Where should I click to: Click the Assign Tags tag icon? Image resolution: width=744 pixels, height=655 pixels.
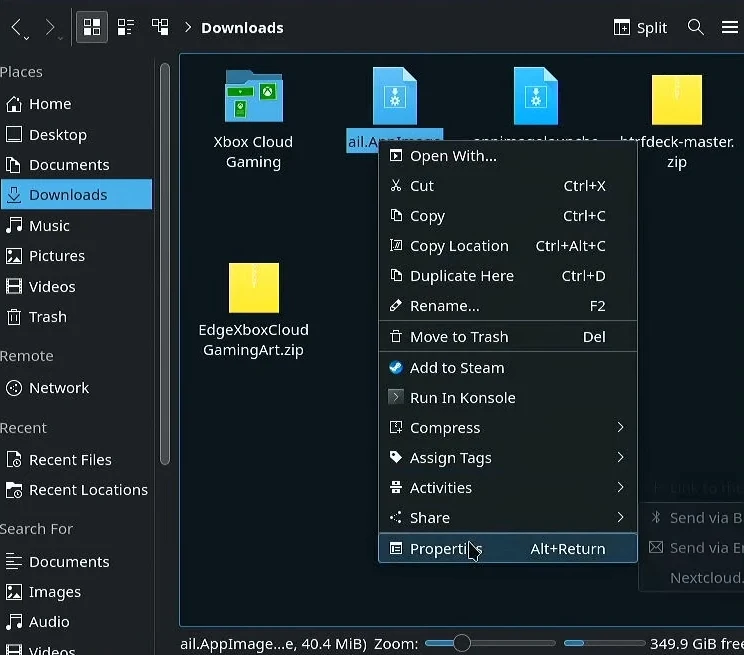396,457
